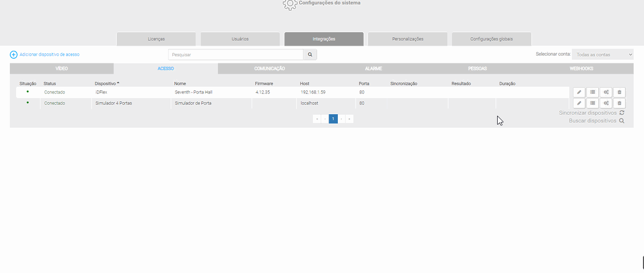Click the Buscar dispositivos magnifier icon
The image size is (644, 273).
622,120
